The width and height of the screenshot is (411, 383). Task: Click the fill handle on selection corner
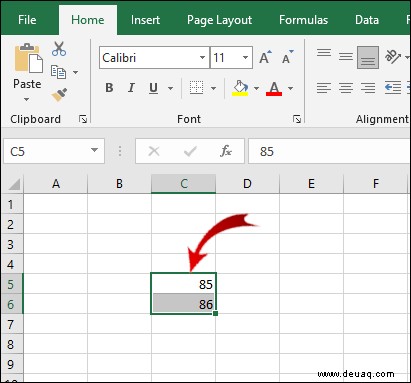point(215,313)
